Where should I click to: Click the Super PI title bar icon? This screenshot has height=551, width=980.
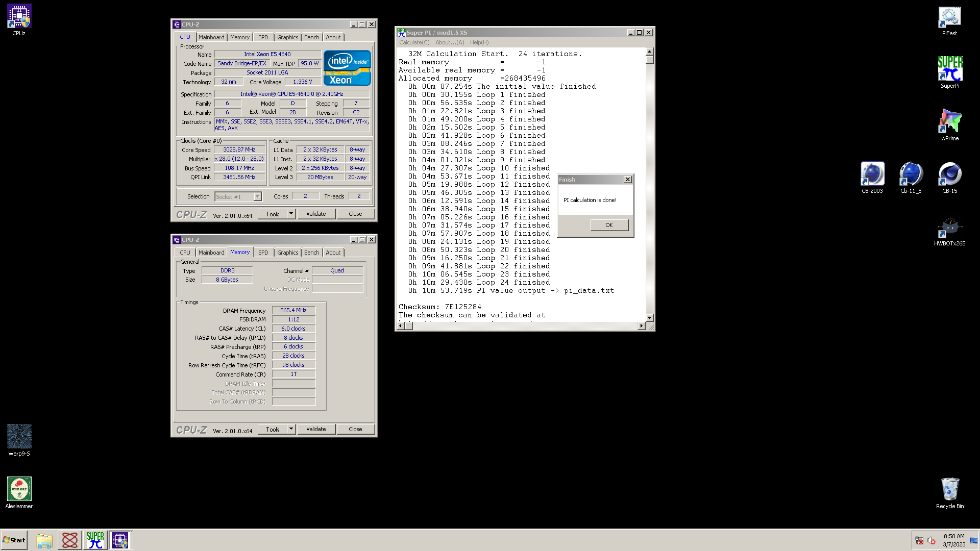[x=401, y=33]
